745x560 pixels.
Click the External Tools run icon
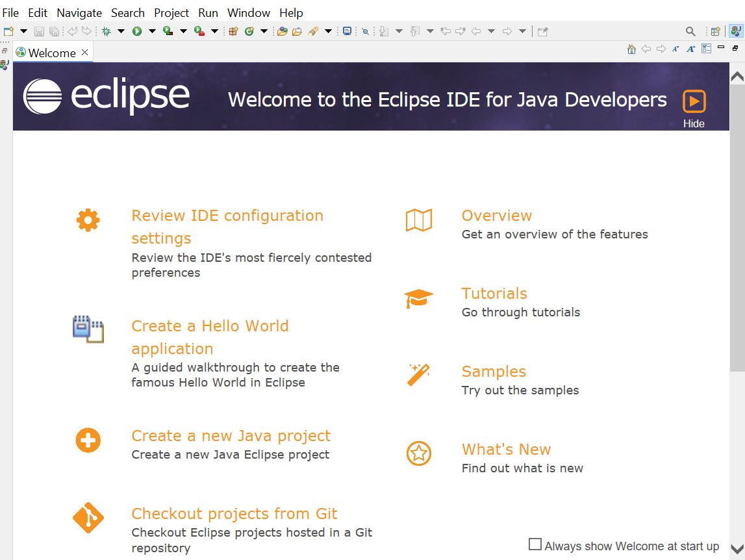pos(199,31)
